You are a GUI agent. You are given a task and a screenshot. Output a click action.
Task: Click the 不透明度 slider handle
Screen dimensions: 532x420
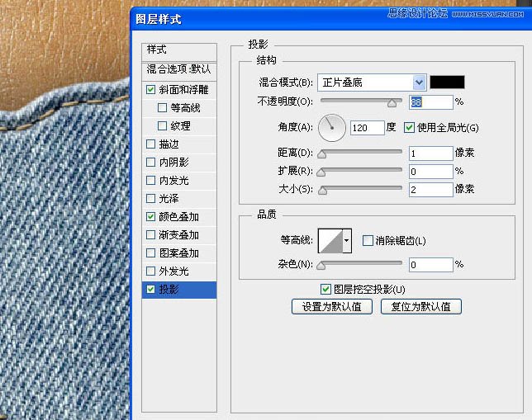392,103
